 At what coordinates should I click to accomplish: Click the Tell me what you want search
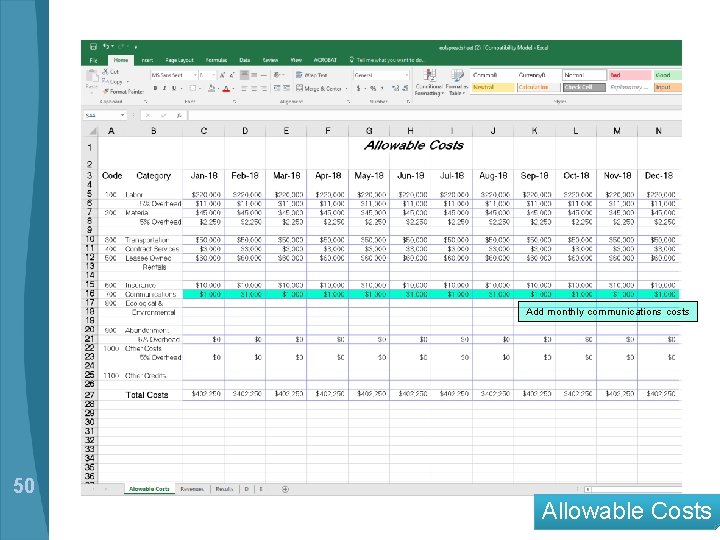point(388,60)
